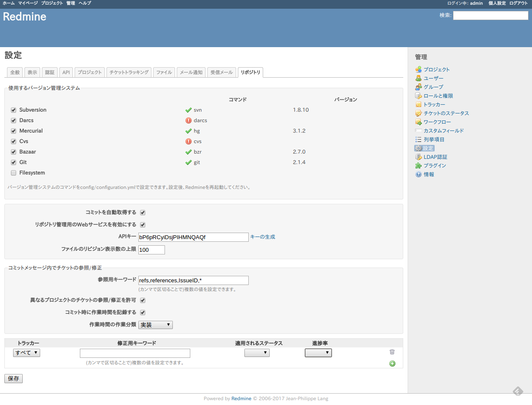532x405 pixels.
Task: Click the green checkmark beside git
Action: [x=189, y=162]
